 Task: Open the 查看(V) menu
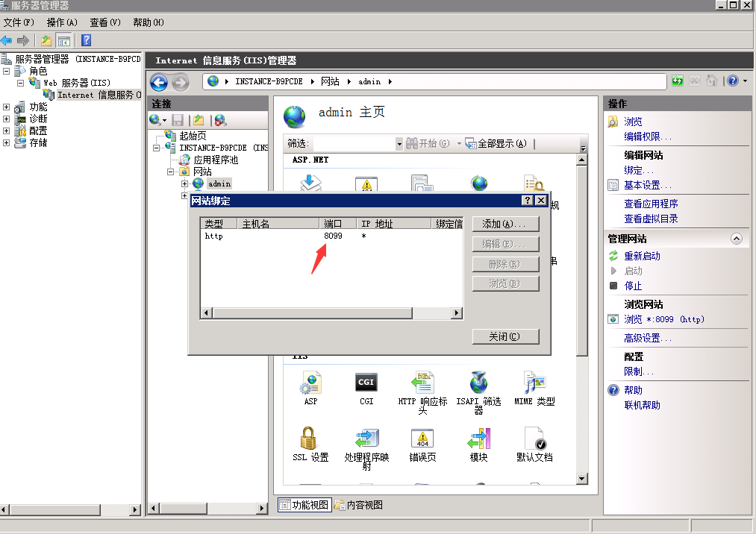click(105, 22)
